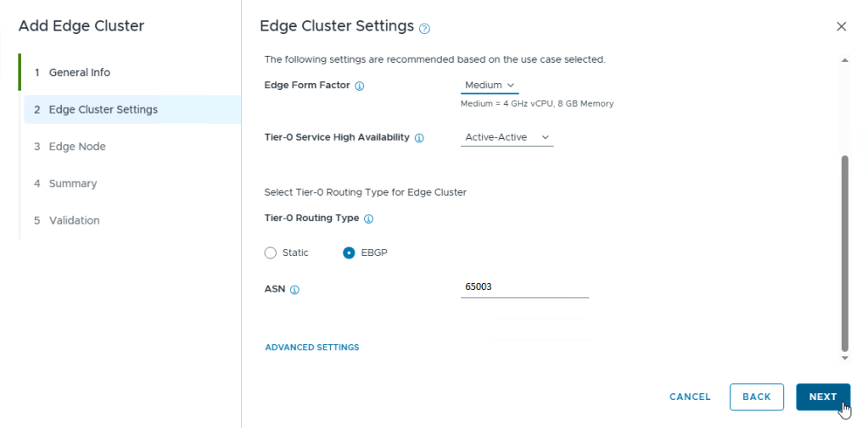
Task: Select the Edge Cluster Settings wizard step
Action: [103, 109]
